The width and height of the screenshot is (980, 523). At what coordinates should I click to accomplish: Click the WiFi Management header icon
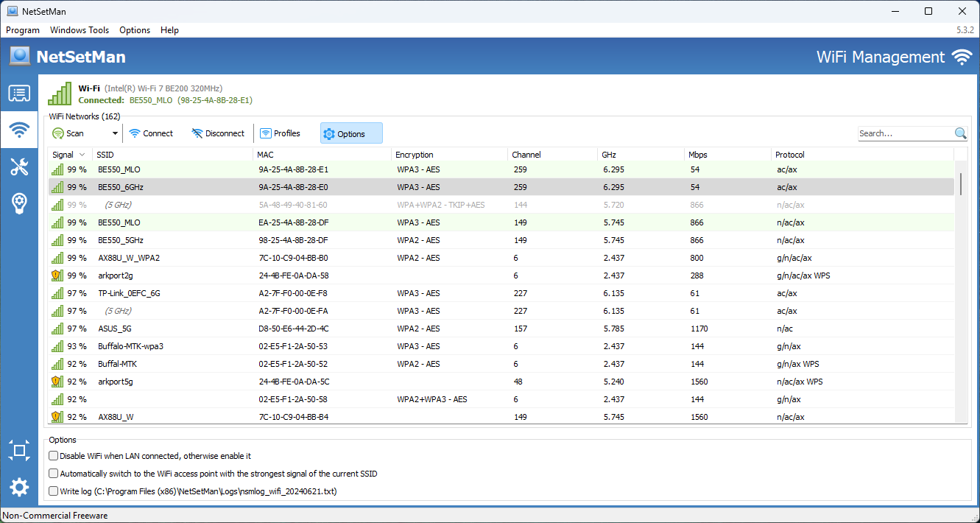(962, 57)
